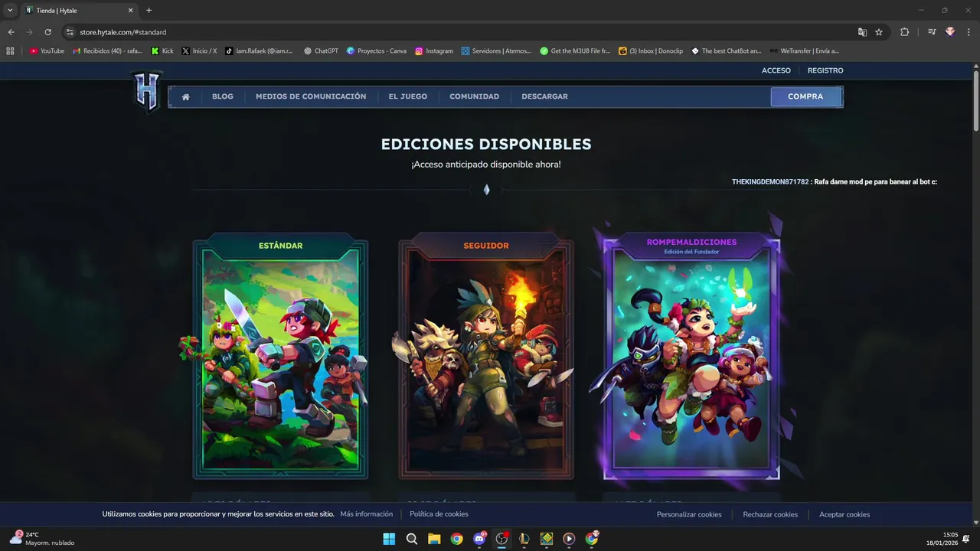This screenshot has height=551, width=980.
Task: Open Discord from the taskbar
Action: pos(479,539)
